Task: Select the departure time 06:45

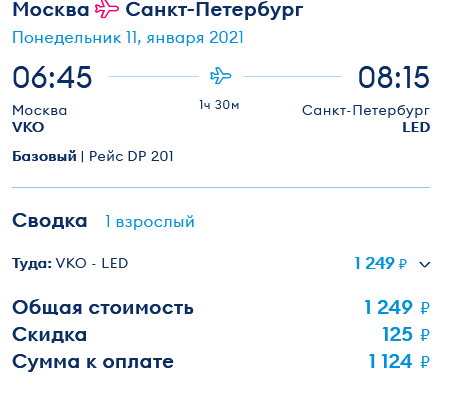Action: coord(52,77)
